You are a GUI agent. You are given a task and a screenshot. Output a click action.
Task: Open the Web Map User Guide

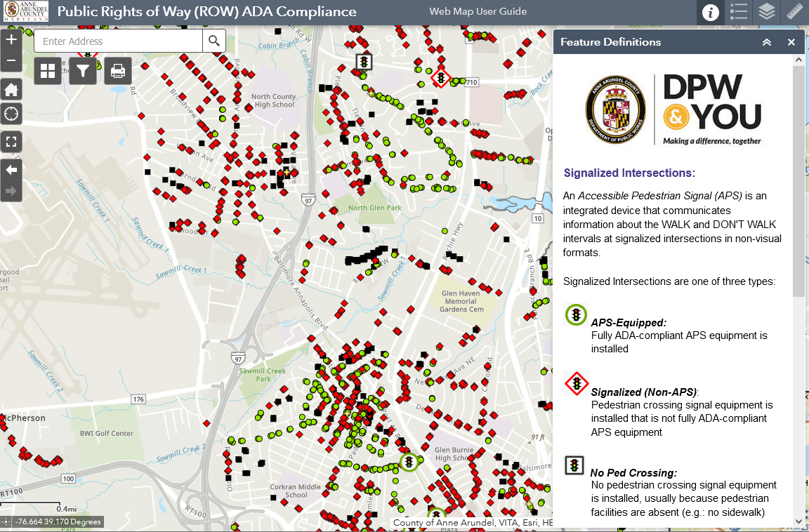click(x=477, y=11)
